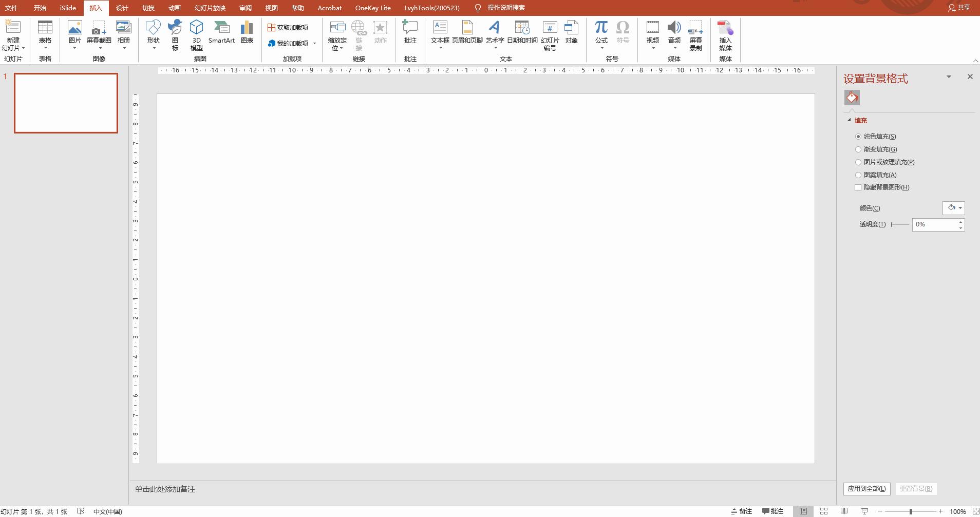Insert a chart using 图表 icon
Screen dimensions: 980x517
click(247, 32)
